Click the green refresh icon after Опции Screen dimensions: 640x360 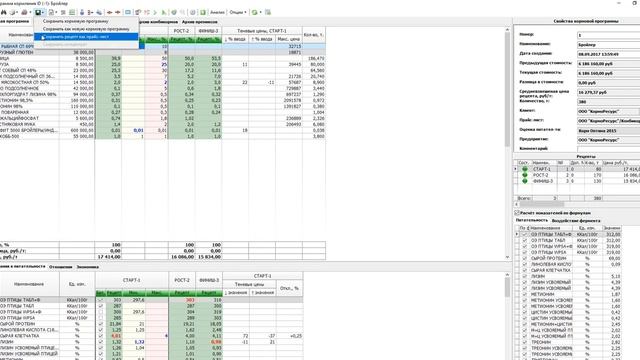(x=255, y=12)
